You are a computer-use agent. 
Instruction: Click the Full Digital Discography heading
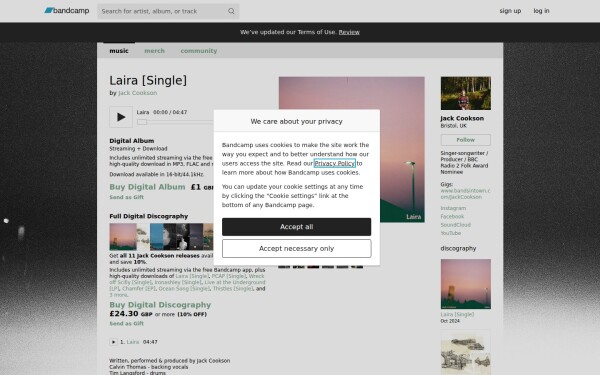148,216
